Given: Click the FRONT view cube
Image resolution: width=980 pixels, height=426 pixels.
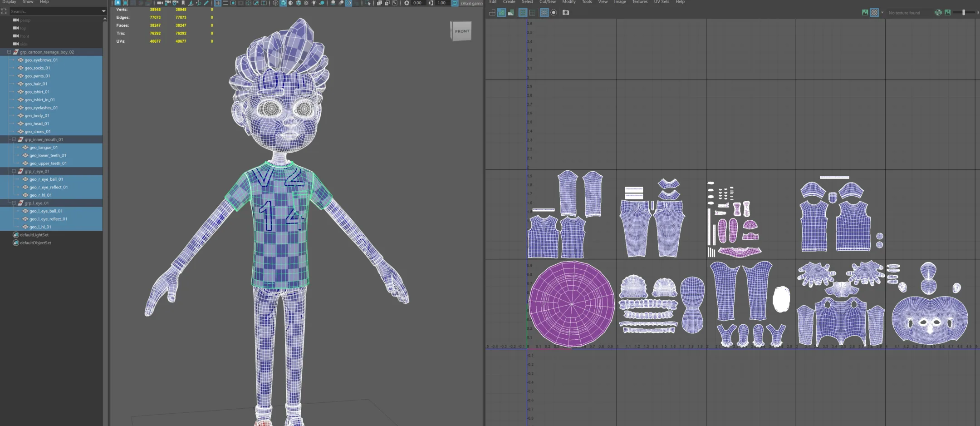Looking at the screenshot, I should [x=461, y=31].
